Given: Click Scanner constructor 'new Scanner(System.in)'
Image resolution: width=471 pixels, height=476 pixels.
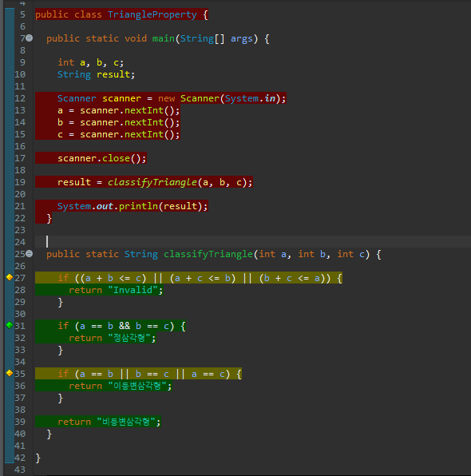Looking at the screenshot, I should coord(221,98).
